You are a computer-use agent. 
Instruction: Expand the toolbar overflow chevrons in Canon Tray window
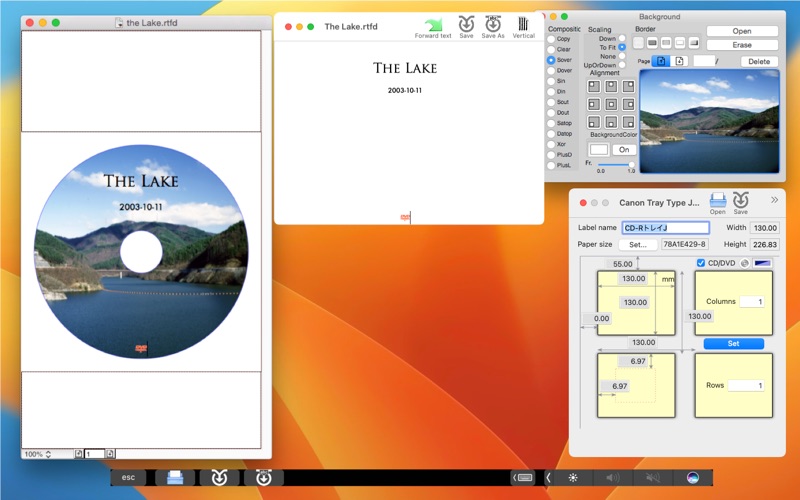point(774,200)
